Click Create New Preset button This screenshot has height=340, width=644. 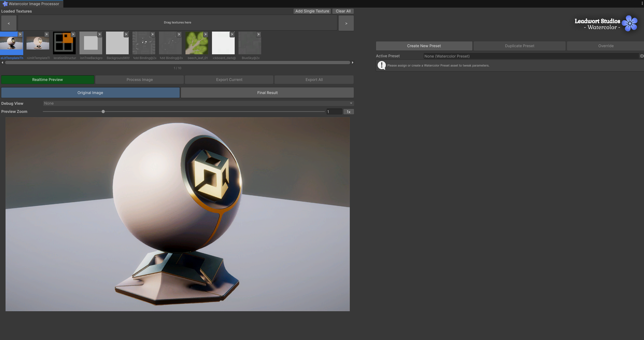(x=424, y=46)
